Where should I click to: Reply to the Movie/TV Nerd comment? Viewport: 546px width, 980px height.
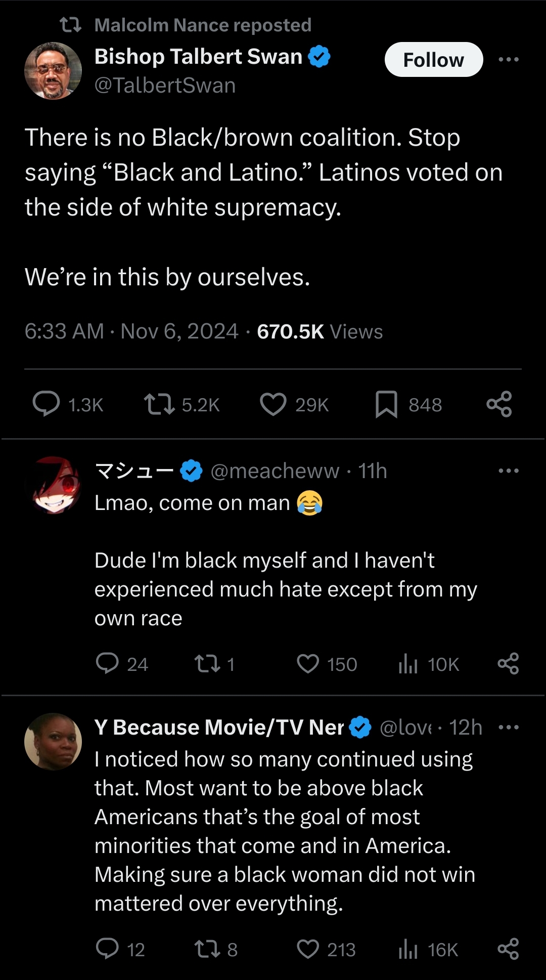107,949
